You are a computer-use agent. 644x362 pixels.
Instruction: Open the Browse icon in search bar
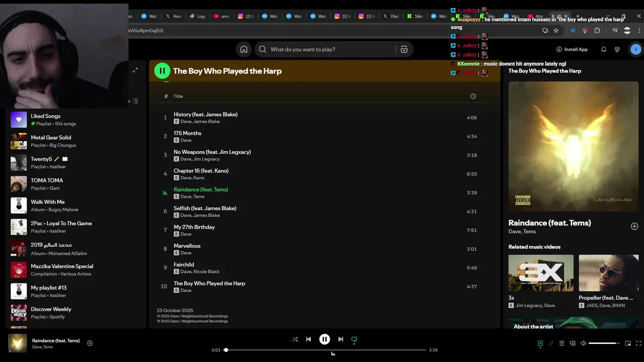[404, 49]
